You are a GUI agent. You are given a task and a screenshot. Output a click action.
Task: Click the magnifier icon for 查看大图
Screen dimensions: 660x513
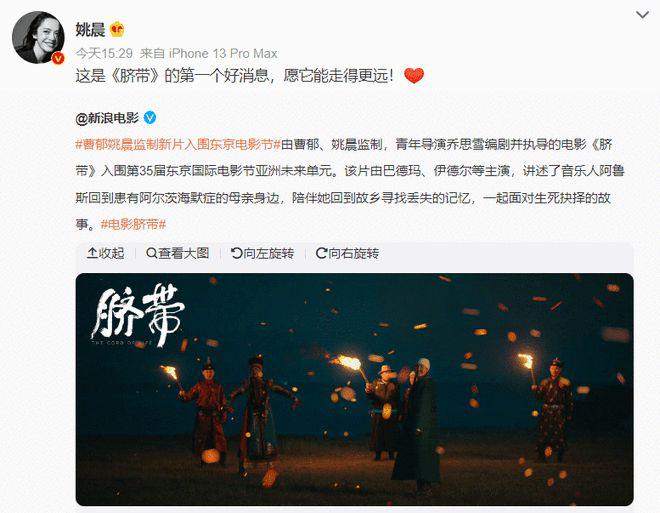tap(151, 253)
